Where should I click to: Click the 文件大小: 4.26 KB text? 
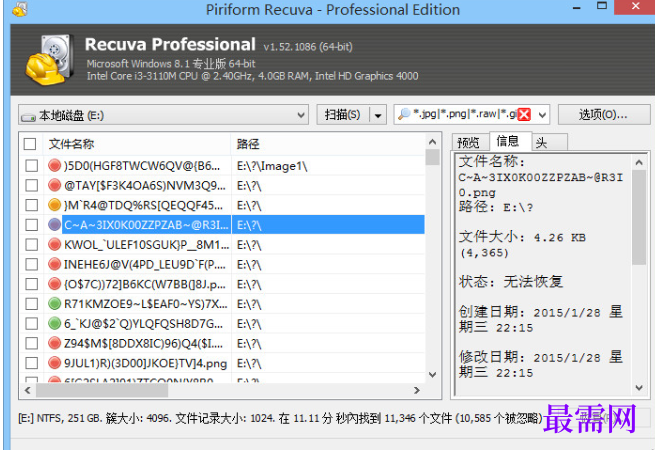tap(522, 237)
